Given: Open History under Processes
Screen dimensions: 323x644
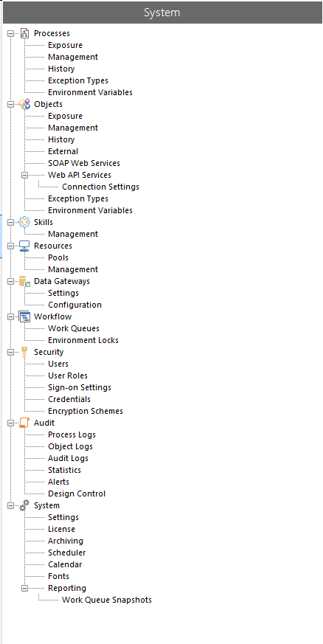Looking at the screenshot, I should 61,69.
